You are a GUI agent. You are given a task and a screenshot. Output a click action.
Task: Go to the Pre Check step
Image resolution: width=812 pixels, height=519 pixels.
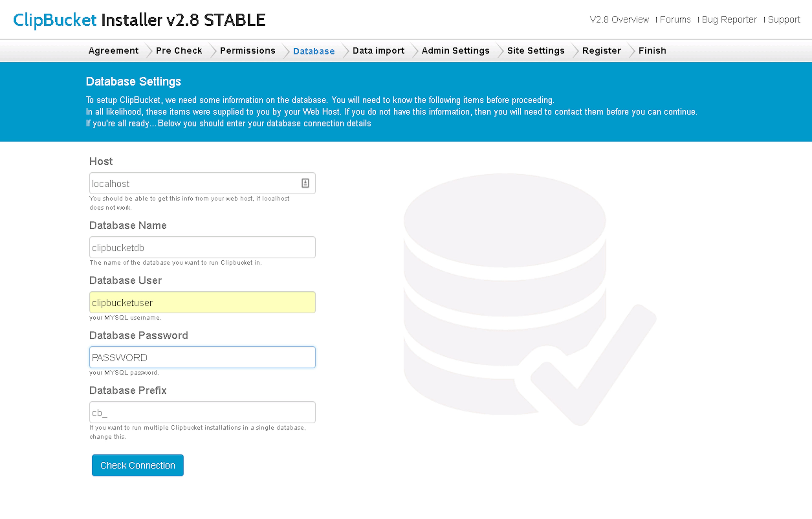tap(179, 51)
